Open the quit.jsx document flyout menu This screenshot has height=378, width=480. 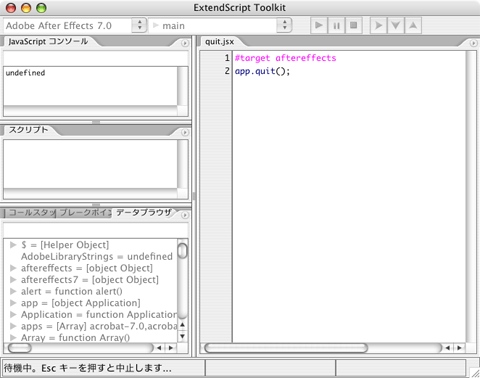(x=473, y=43)
